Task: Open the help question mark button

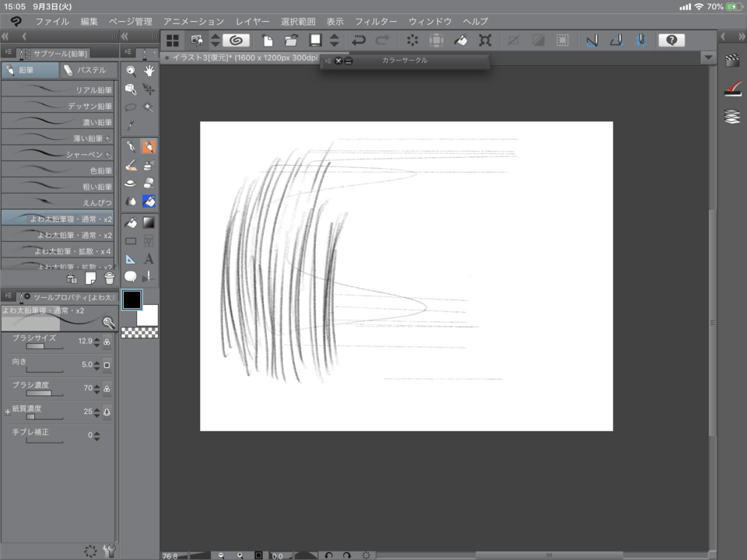Action: coord(671,40)
